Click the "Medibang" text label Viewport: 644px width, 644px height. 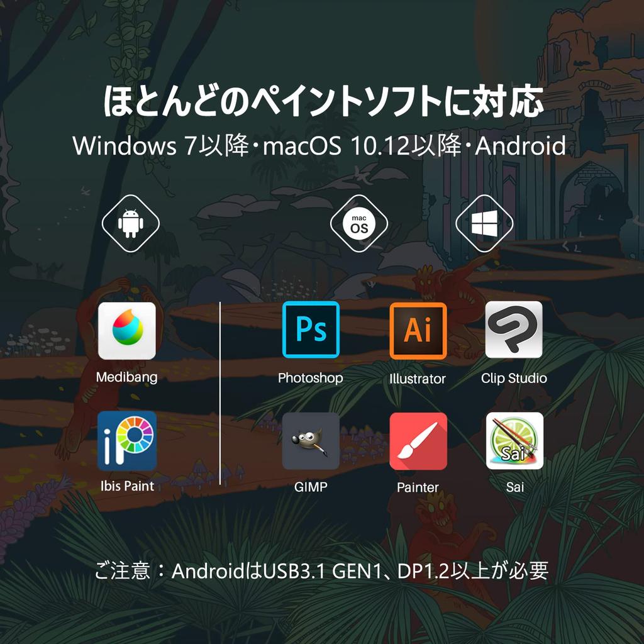127,377
